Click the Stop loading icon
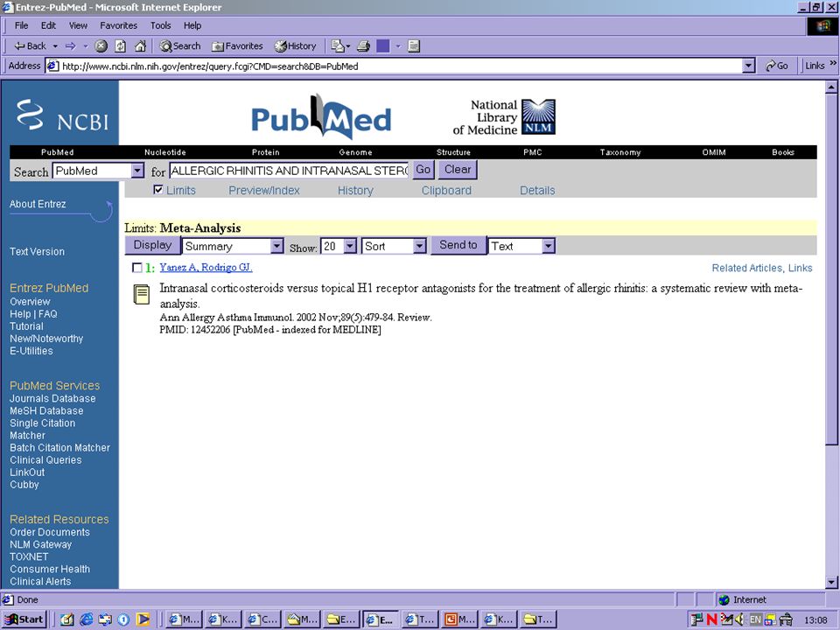 (x=101, y=46)
